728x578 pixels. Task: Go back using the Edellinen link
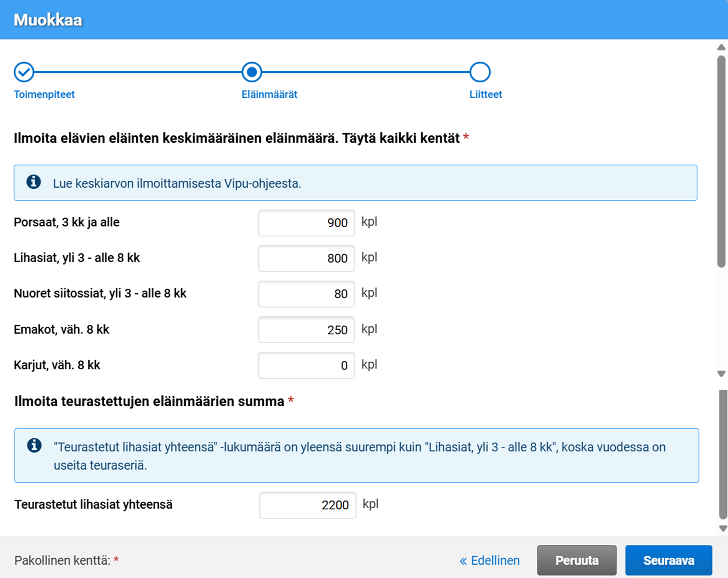pos(489,560)
